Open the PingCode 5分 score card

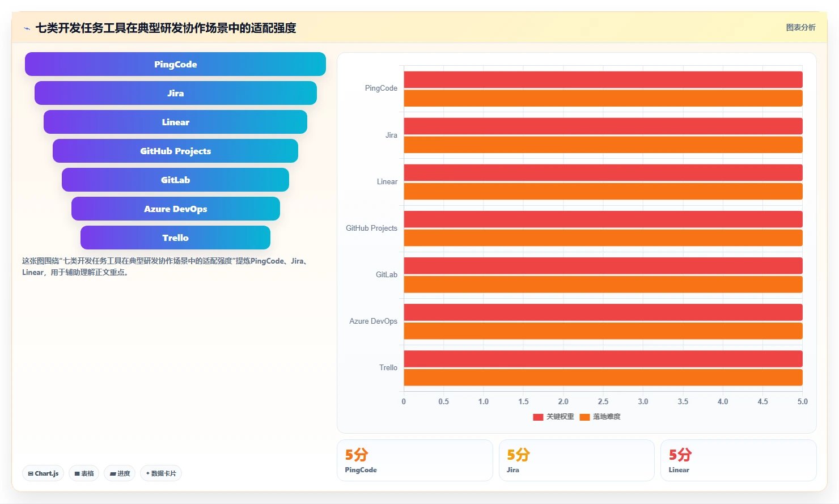tap(415, 460)
